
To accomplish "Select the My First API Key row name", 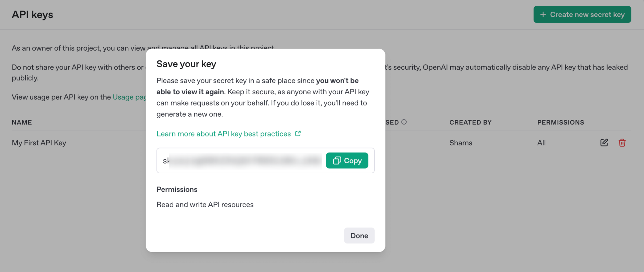I will click(39, 143).
